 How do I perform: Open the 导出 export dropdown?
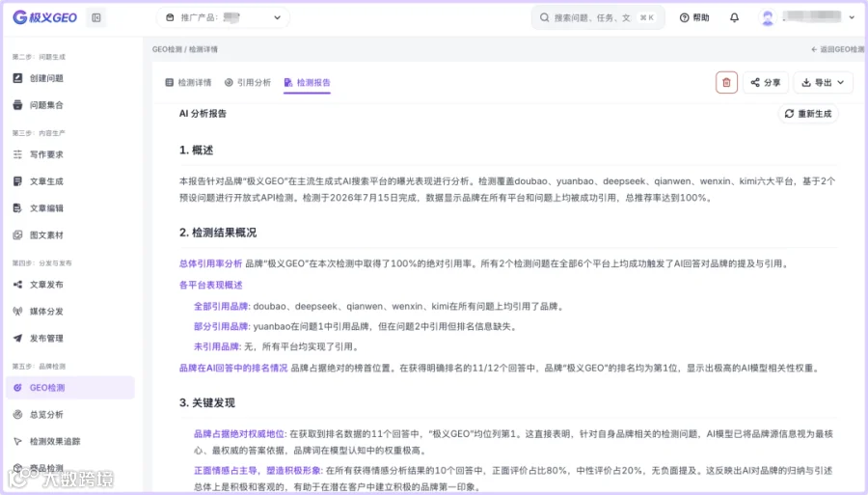pyautogui.click(x=824, y=83)
